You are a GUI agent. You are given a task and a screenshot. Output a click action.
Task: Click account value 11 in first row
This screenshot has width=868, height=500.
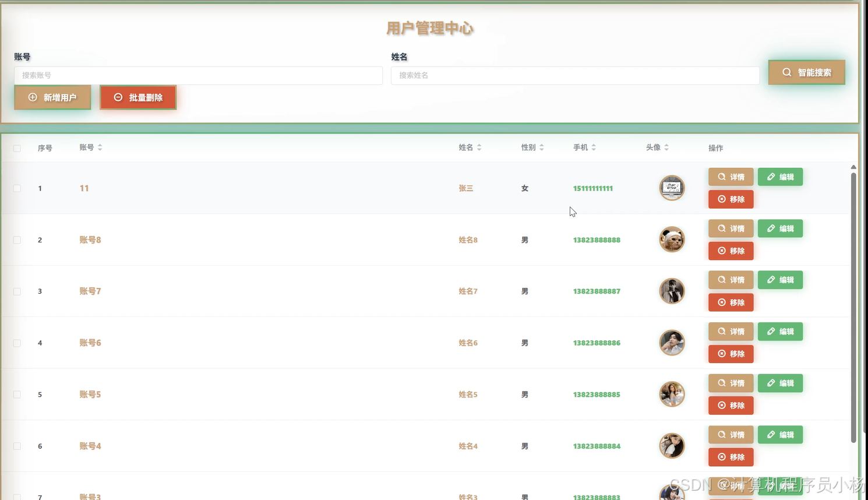point(84,188)
